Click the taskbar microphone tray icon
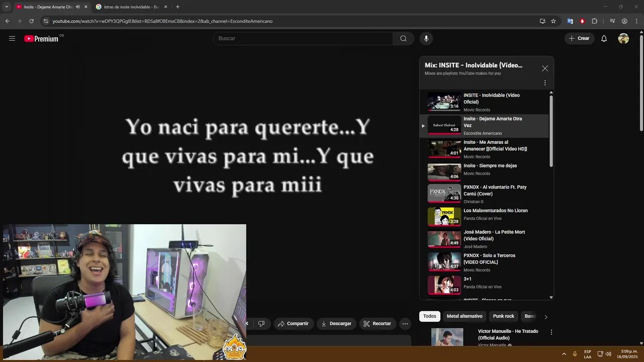The height and width of the screenshot is (362, 644). tap(575, 354)
